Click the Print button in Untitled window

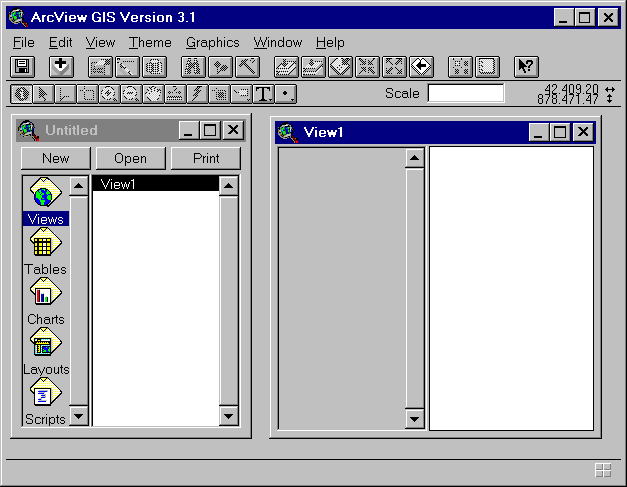[x=206, y=158]
